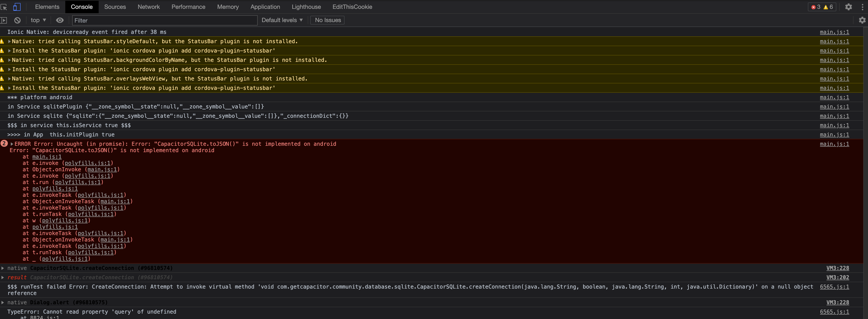868x319 pixels.
Task: Create a live expression with the eye icon
Action: [60, 20]
